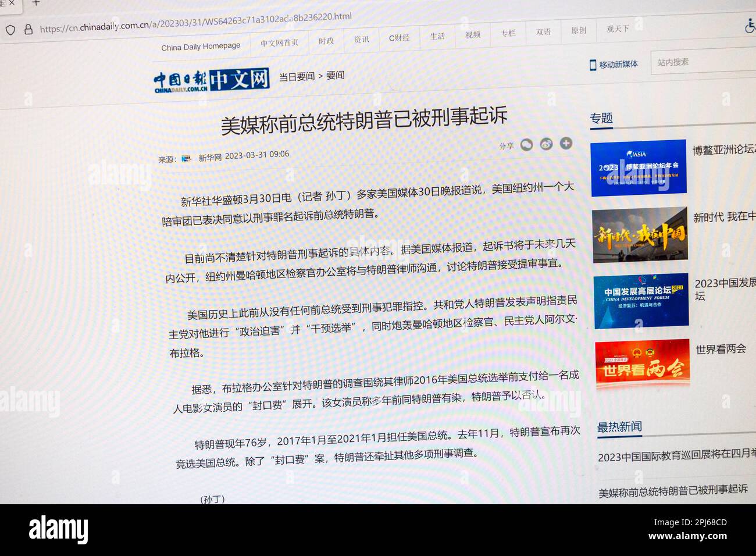Click the 新时代 我在中 topic title
The image size is (756, 556).
point(725,217)
